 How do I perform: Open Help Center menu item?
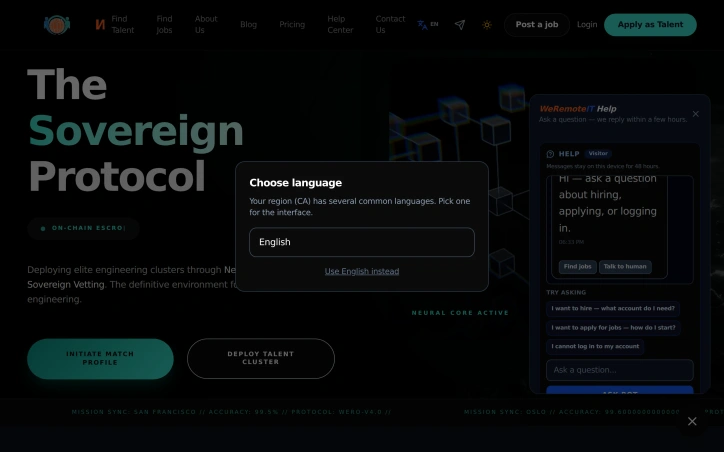[340, 24]
